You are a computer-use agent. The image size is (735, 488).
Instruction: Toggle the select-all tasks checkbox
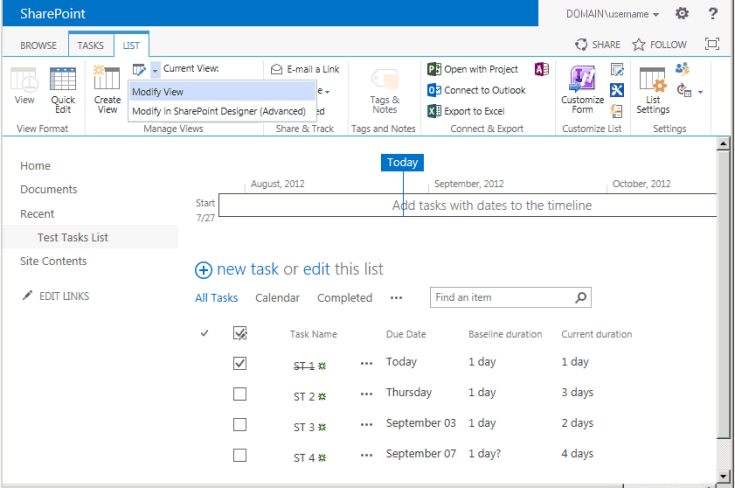pyautogui.click(x=240, y=333)
